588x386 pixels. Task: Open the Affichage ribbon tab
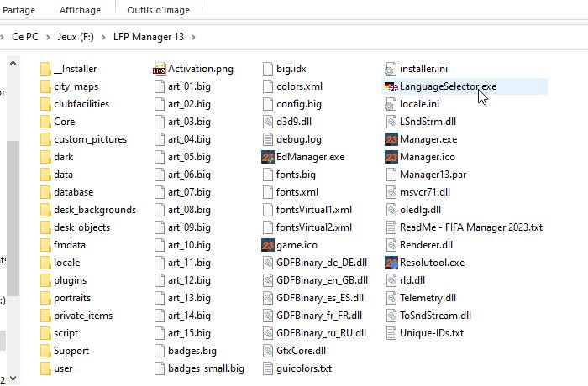click(x=81, y=10)
